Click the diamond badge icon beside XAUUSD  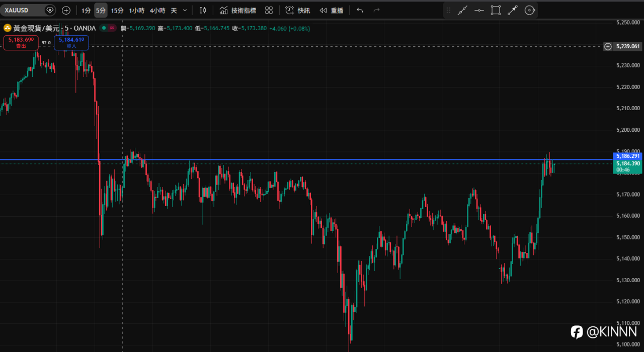coord(49,10)
